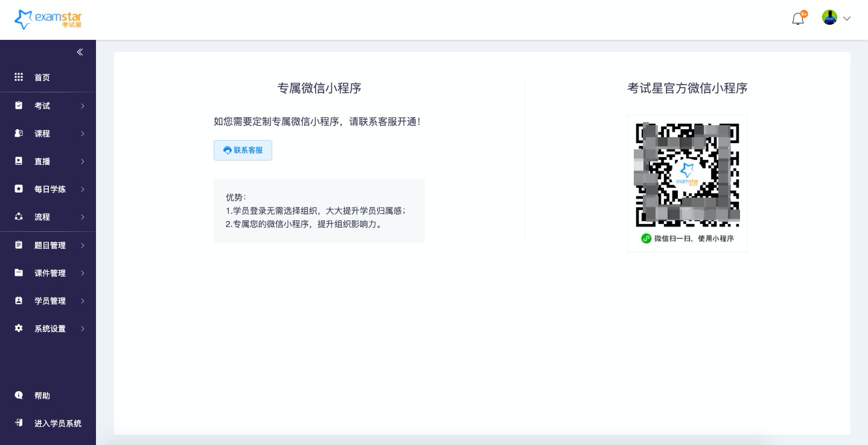
Task: Click the 进入学员系统 door icon
Action: pos(19,423)
